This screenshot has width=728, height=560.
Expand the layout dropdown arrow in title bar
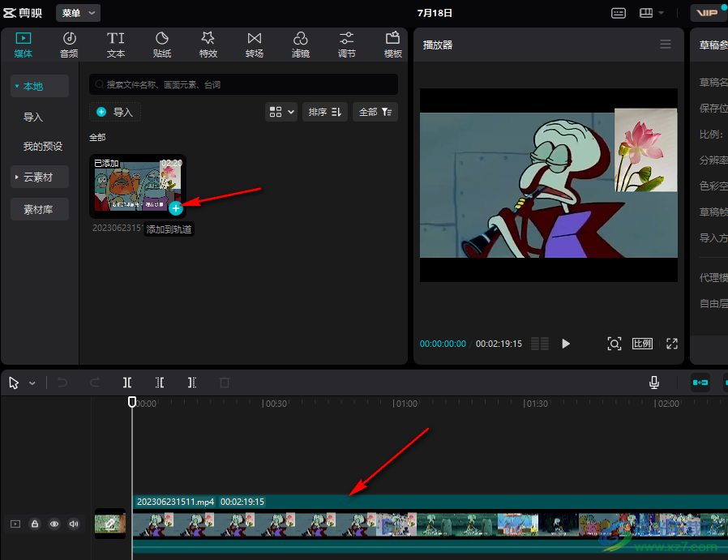pos(662,13)
